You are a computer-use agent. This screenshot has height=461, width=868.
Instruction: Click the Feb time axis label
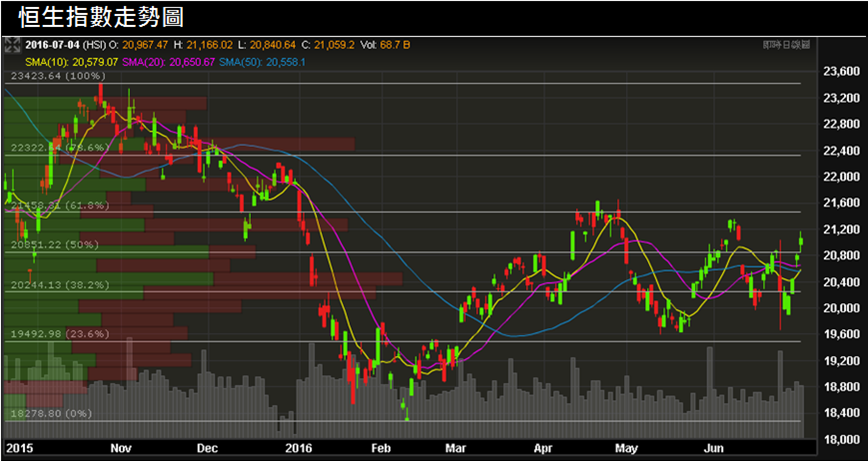pos(379,448)
